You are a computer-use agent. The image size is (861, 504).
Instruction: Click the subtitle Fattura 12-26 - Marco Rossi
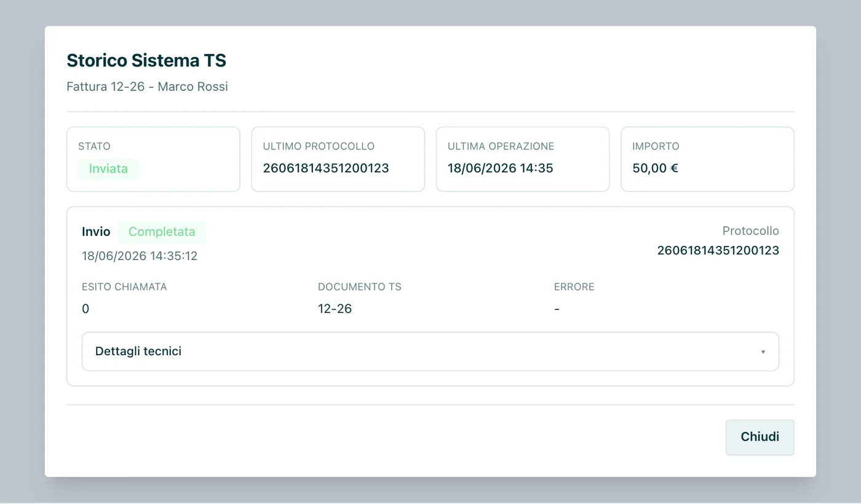point(147,87)
